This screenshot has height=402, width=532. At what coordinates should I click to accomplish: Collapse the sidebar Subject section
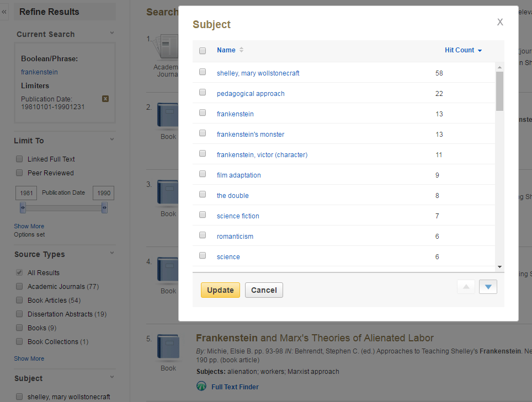point(112,377)
